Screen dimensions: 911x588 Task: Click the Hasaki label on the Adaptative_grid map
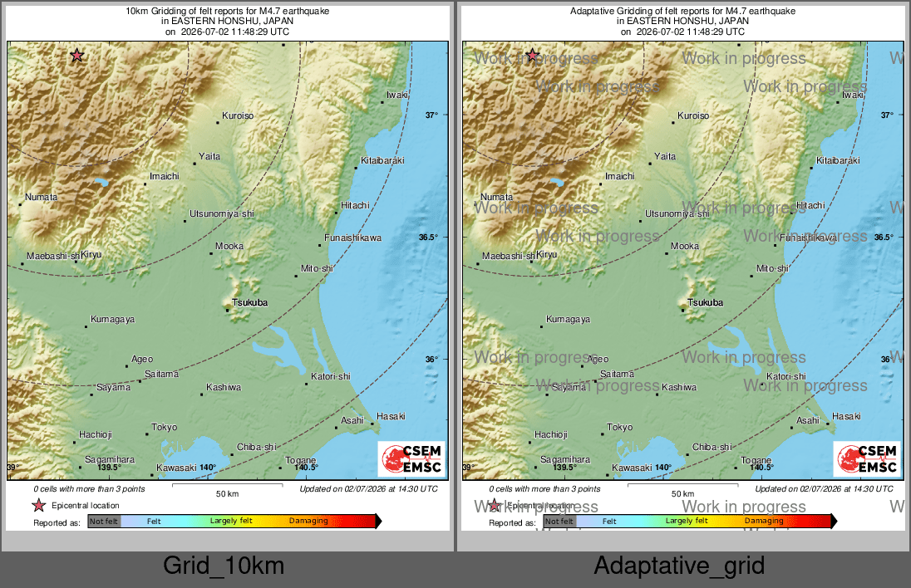846,416
